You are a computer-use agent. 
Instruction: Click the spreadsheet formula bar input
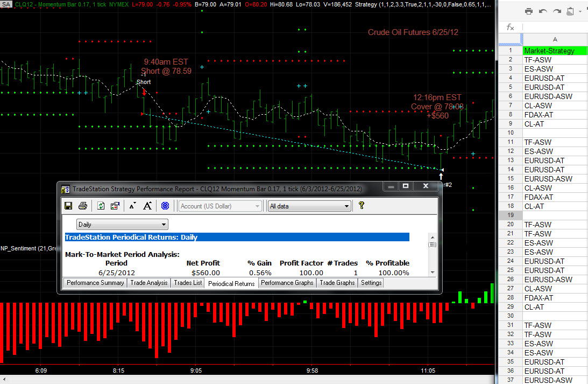click(x=555, y=27)
